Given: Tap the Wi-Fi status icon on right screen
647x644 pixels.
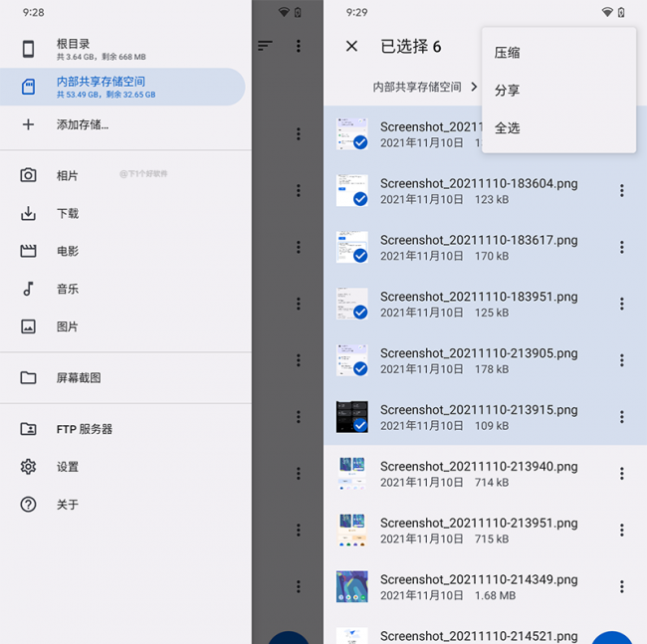Looking at the screenshot, I should click(x=607, y=12).
